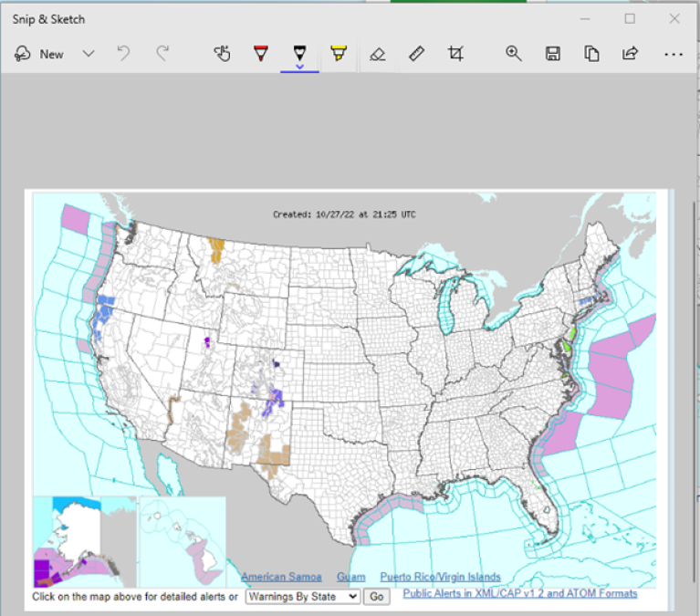
Task: Click the Share icon
Action: pos(631,54)
